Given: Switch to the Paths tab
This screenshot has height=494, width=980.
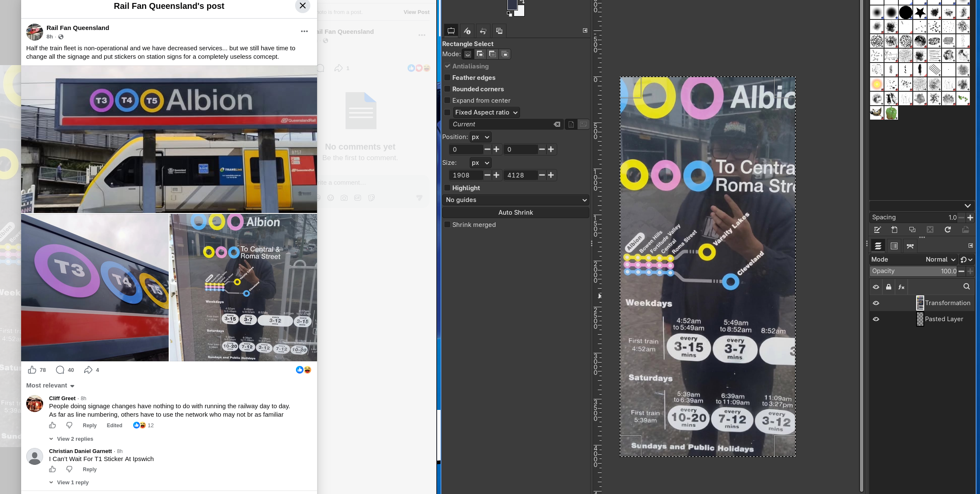Looking at the screenshot, I should click(x=910, y=246).
